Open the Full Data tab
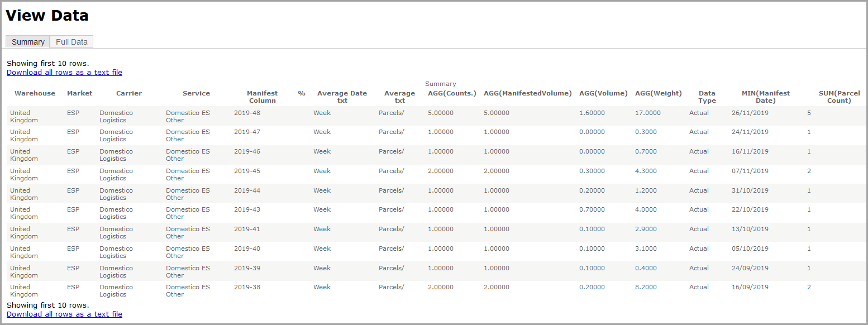 point(71,42)
